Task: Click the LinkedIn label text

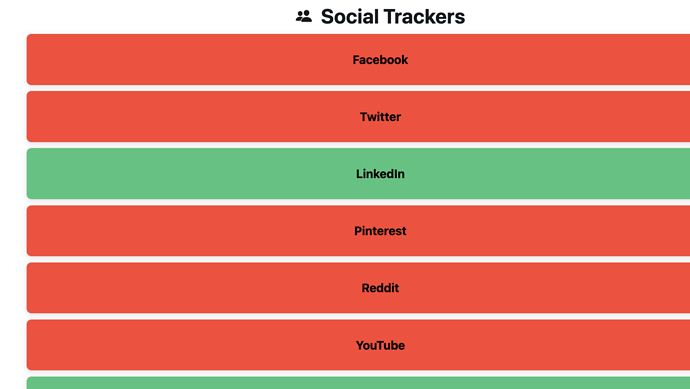Action: click(x=380, y=174)
